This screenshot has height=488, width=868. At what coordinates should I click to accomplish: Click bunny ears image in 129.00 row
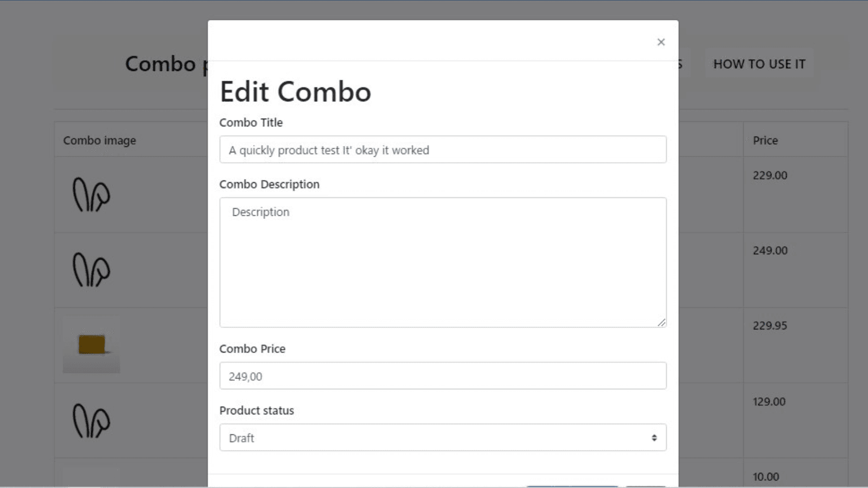pyautogui.click(x=91, y=421)
